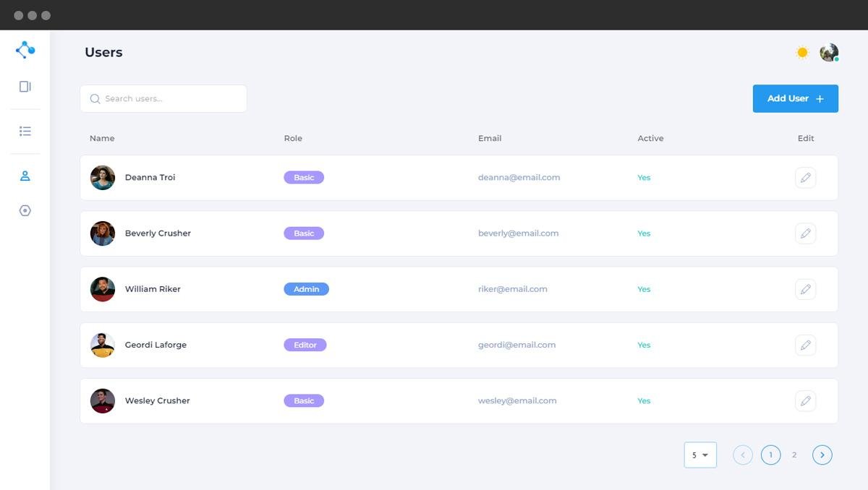Edit Geordi Laforge with pencil icon
The width and height of the screenshot is (868, 490).
click(805, 345)
